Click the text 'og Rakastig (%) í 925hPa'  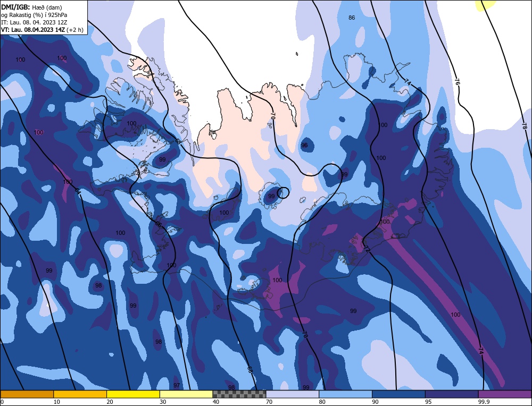point(34,15)
